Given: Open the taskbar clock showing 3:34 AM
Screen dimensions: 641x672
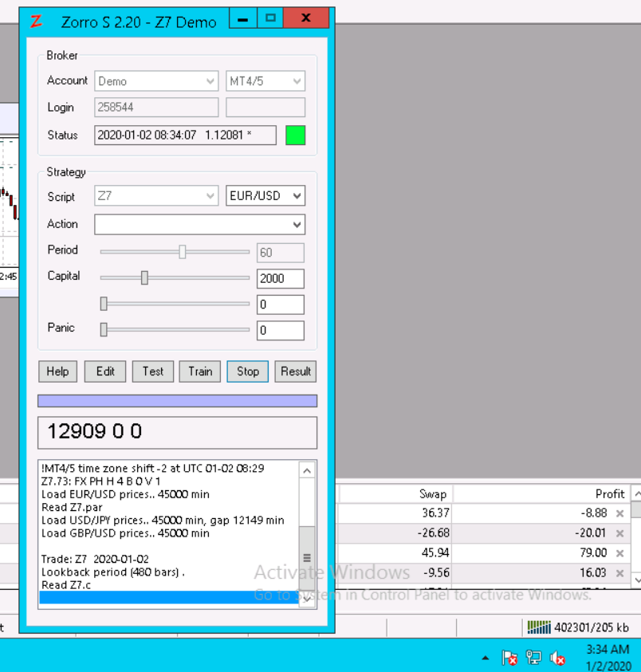Looking at the screenshot, I should tap(608, 658).
